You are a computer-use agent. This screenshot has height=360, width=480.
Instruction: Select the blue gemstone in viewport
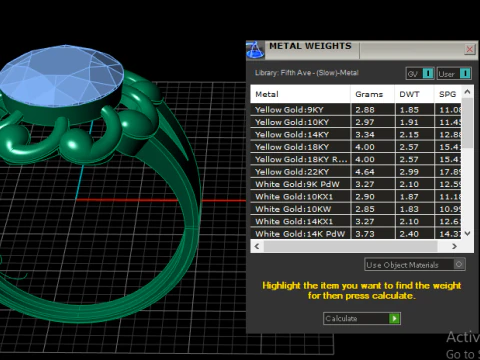coord(62,77)
